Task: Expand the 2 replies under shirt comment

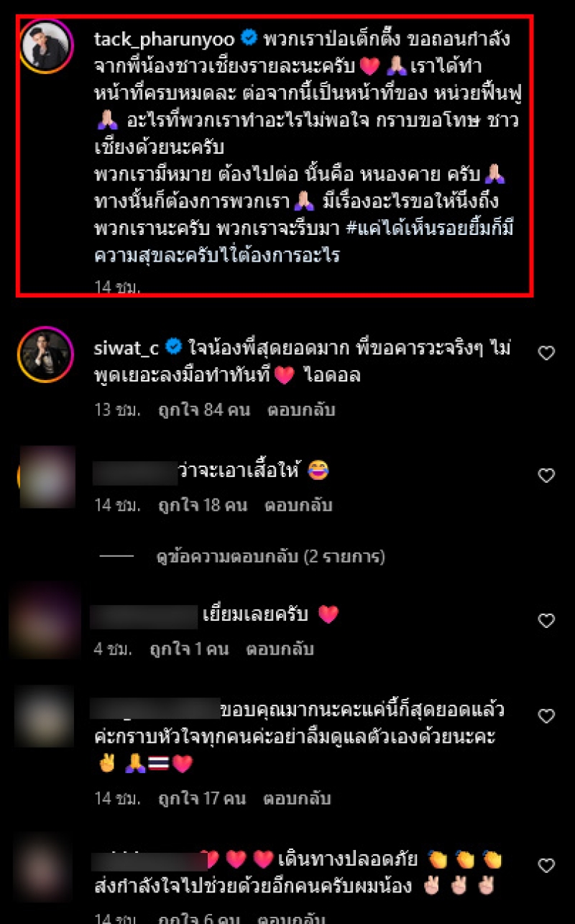Action: pos(270,556)
